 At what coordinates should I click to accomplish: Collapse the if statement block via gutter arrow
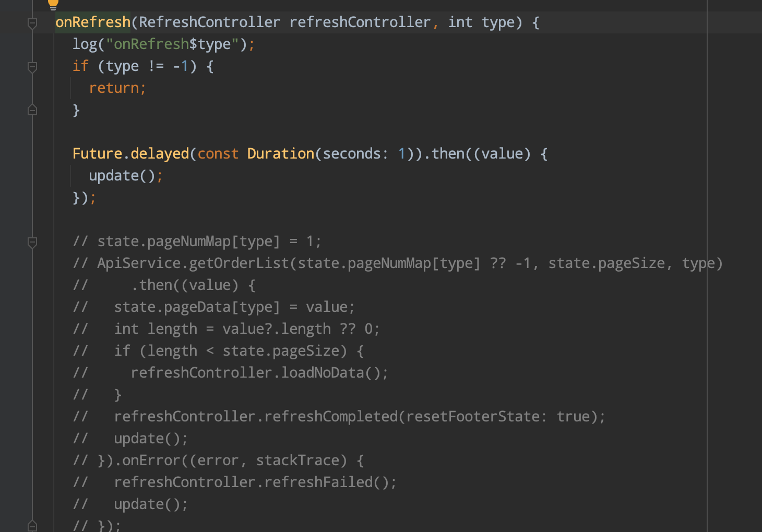click(32, 67)
